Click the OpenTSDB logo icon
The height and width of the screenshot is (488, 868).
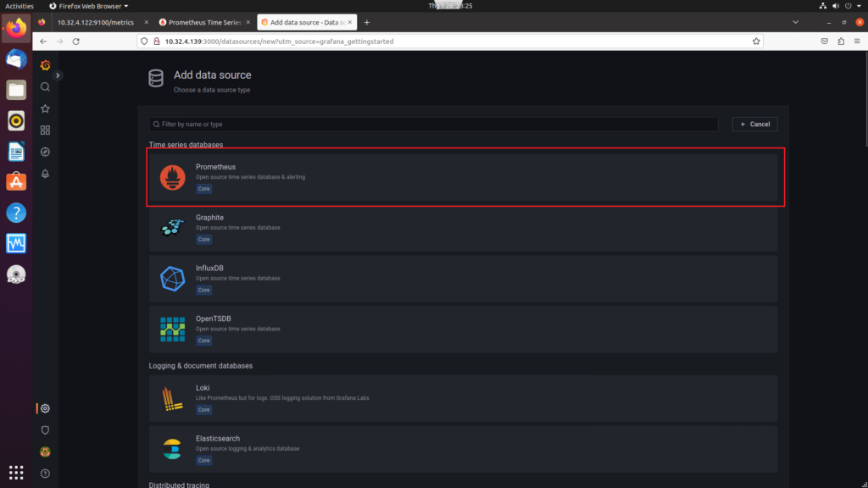tap(173, 330)
